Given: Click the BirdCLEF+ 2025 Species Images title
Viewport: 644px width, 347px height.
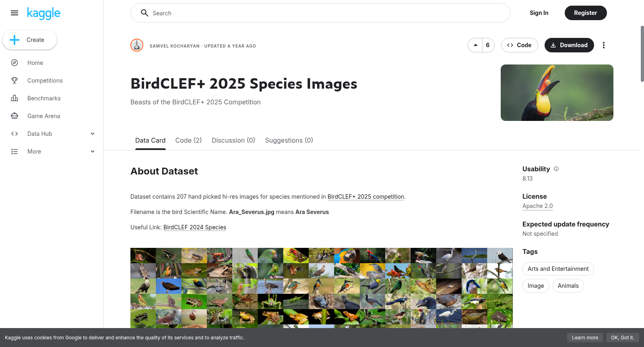Looking at the screenshot, I should pyautogui.click(x=244, y=84).
